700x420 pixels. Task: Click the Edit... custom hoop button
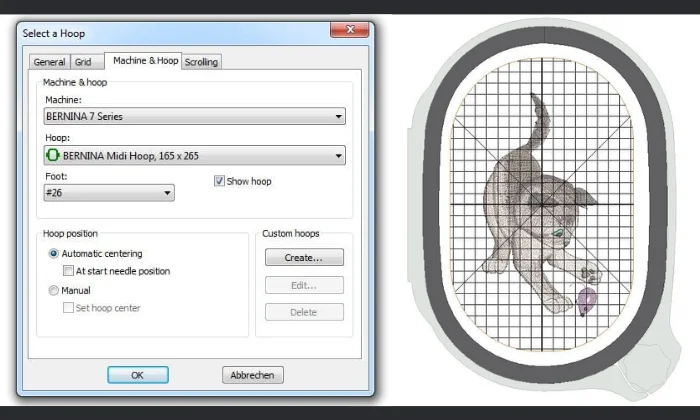click(x=304, y=285)
